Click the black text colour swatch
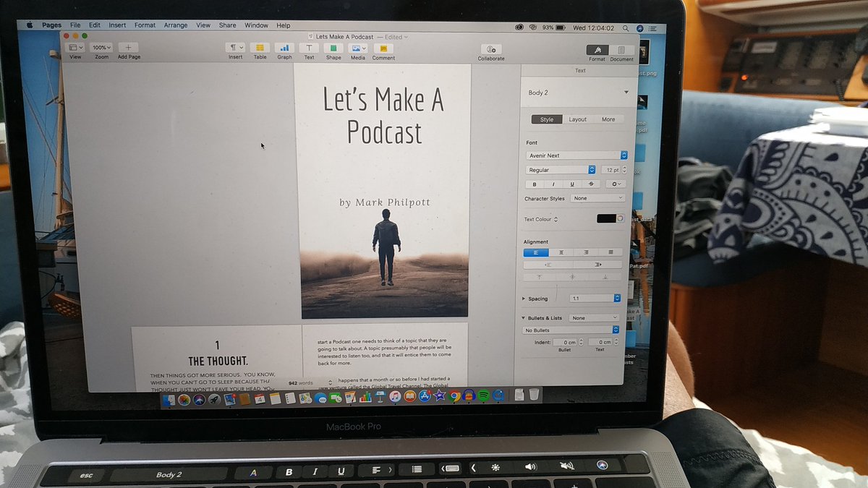The width and height of the screenshot is (868, 488). pyautogui.click(x=606, y=218)
